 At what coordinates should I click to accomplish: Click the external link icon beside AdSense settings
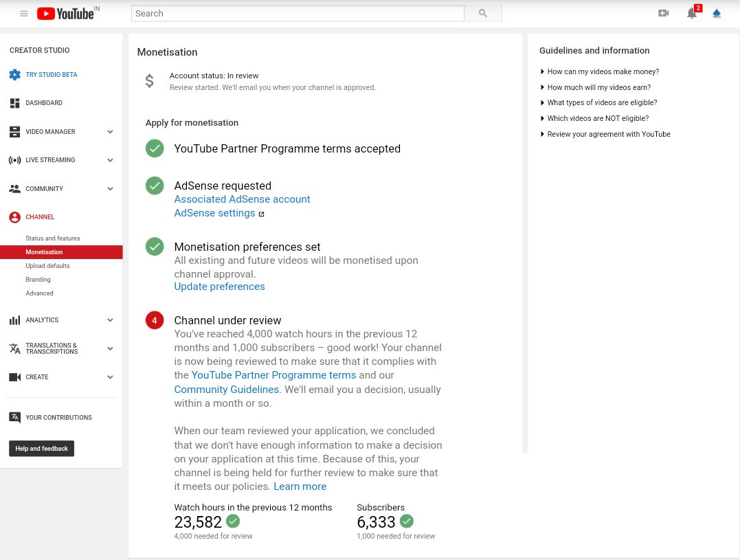262,214
